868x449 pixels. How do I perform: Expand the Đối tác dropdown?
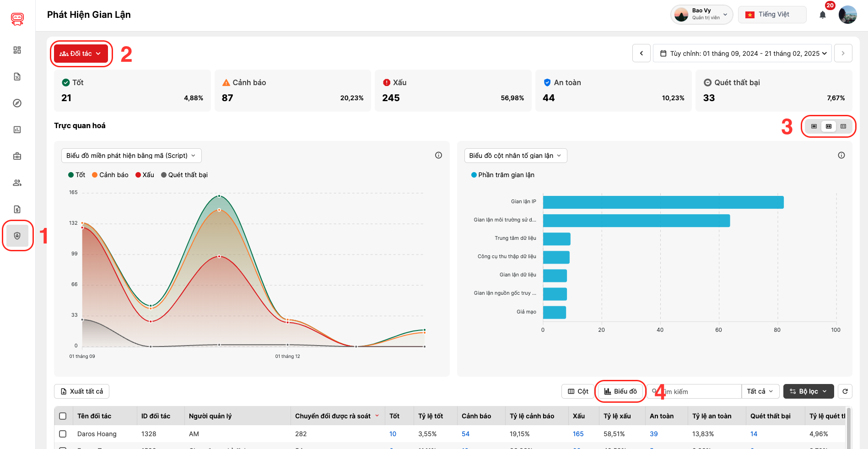(81, 54)
